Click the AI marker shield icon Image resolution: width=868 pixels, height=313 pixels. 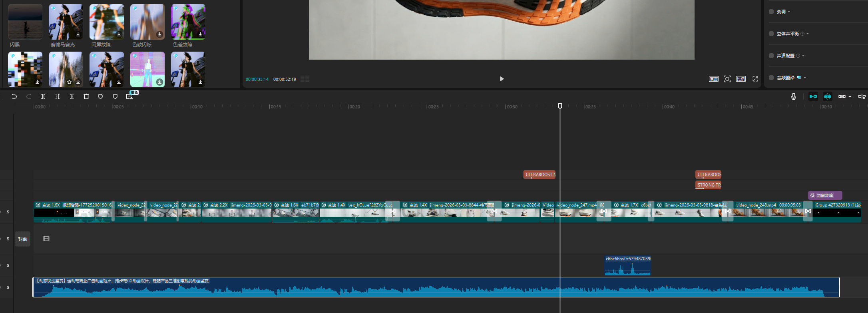point(101,96)
